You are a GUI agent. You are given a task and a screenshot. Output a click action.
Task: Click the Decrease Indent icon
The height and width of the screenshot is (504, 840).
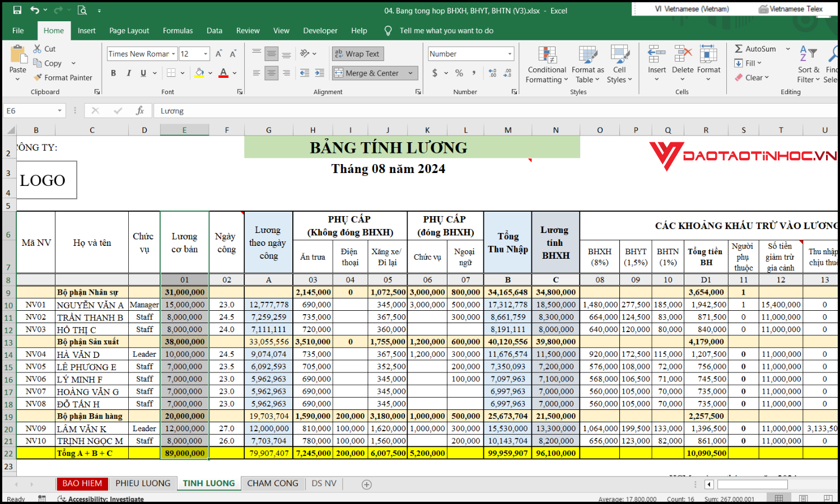click(305, 73)
